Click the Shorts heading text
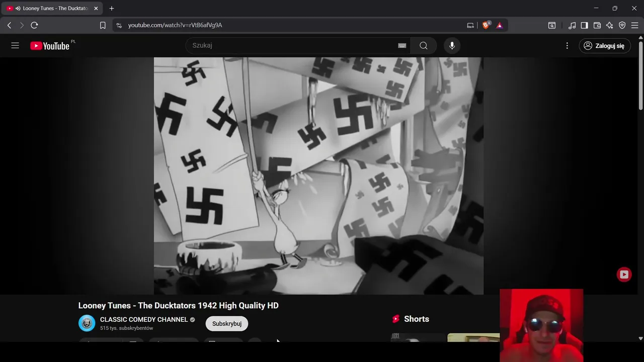Image resolution: width=644 pixels, height=362 pixels. (x=417, y=319)
